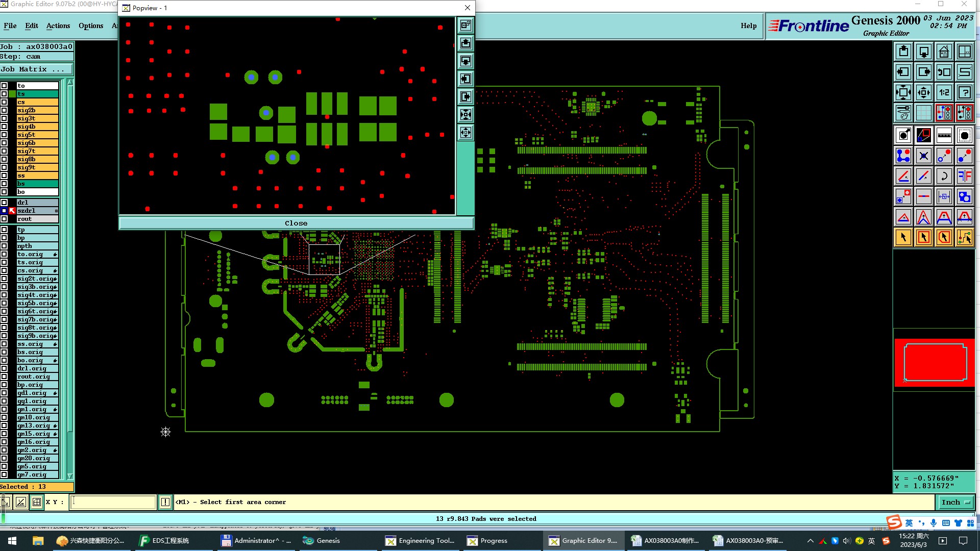980x551 pixels.
Task: Select the rotate arrow edit tool
Action: tap(944, 176)
